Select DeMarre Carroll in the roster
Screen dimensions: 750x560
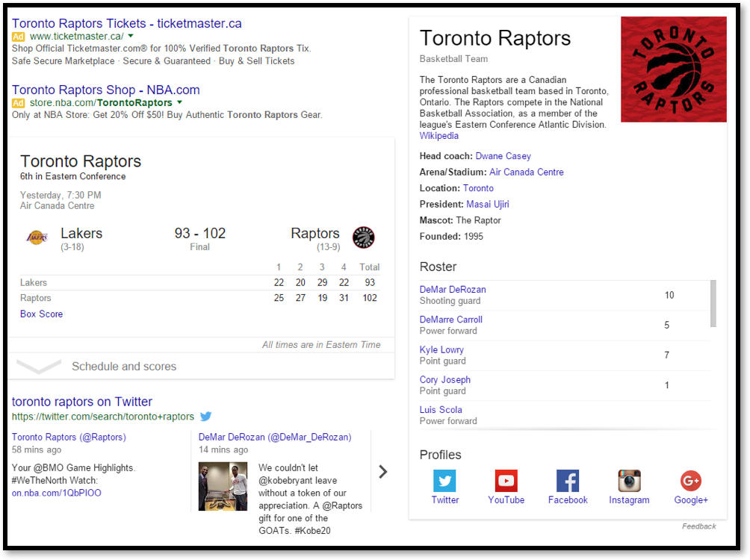click(450, 320)
